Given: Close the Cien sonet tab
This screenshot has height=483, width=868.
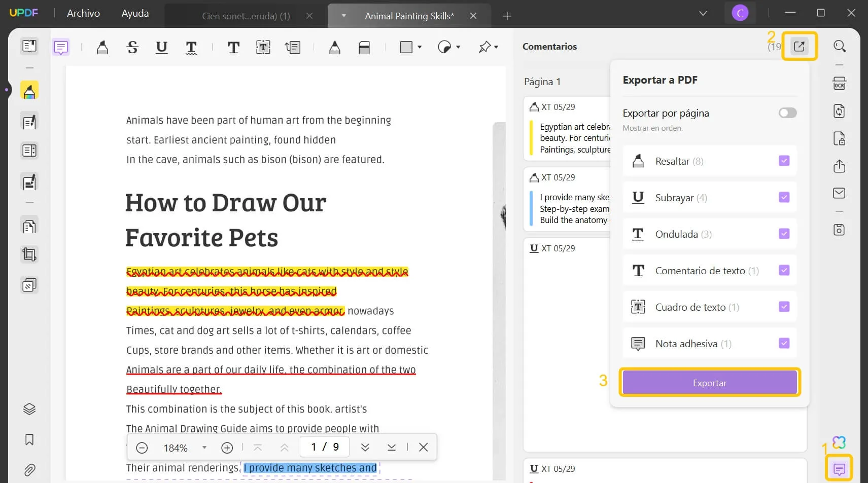Looking at the screenshot, I should 309,16.
